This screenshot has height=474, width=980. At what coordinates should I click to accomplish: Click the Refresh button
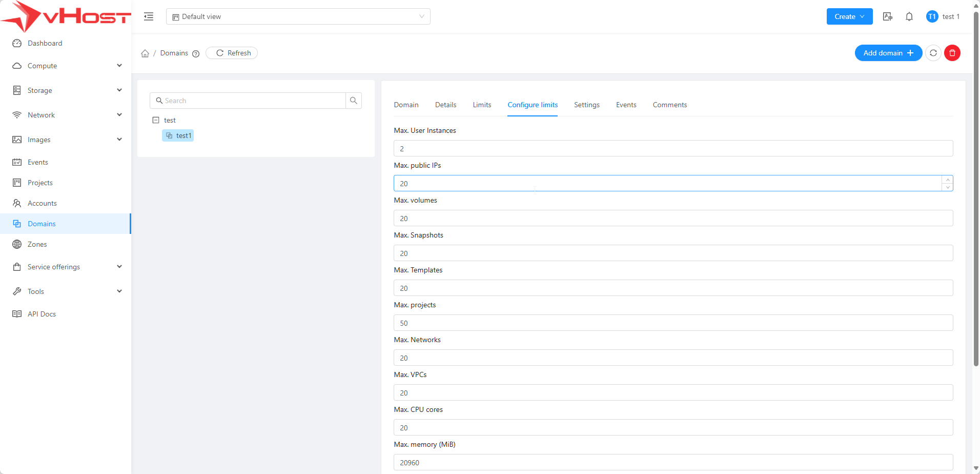(232, 53)
